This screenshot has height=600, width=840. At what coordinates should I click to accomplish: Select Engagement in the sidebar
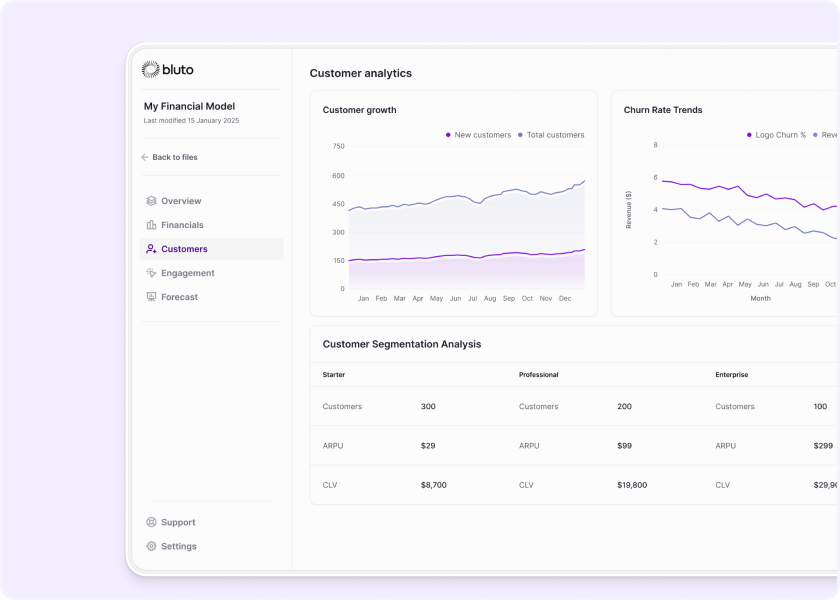[187, 273]
